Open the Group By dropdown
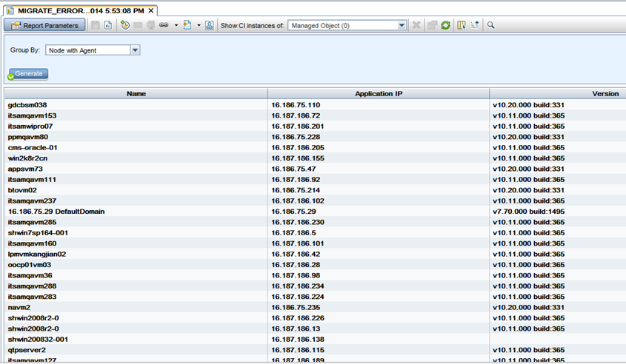The height and width of the screenshot is (364, 626). (x=135, y=50)
